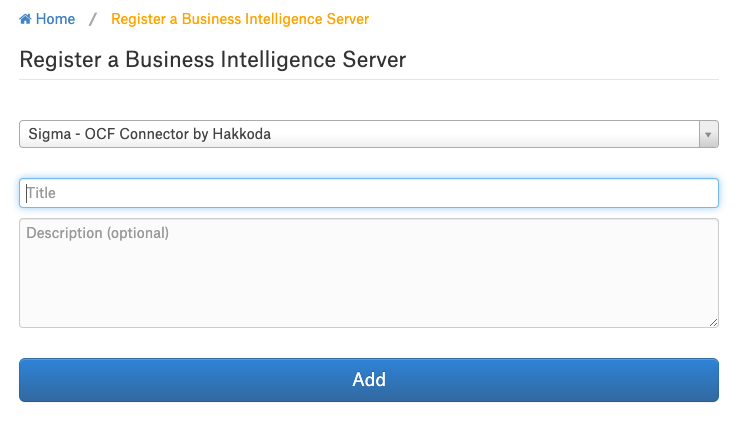Return home via the house icon
The image size is (742, 428).
tap(25, 19)
